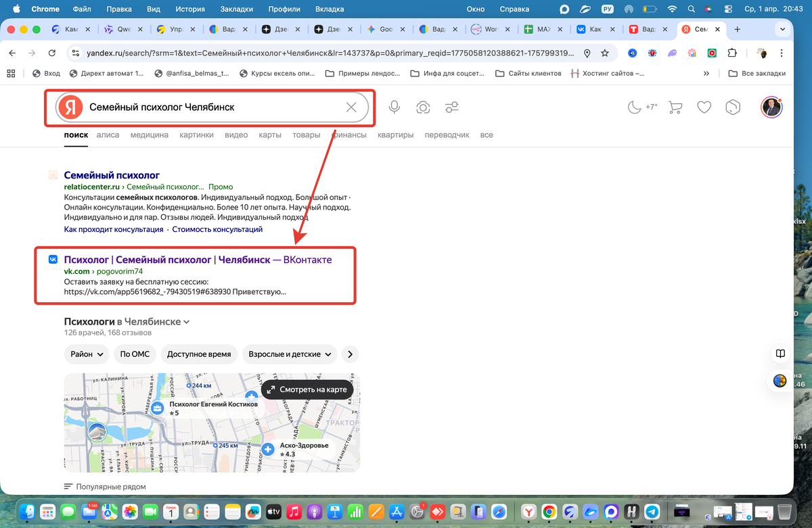This screenshot has width=812, height=528.
Task: Switch to the карты search tab
Action: [270, 135]
